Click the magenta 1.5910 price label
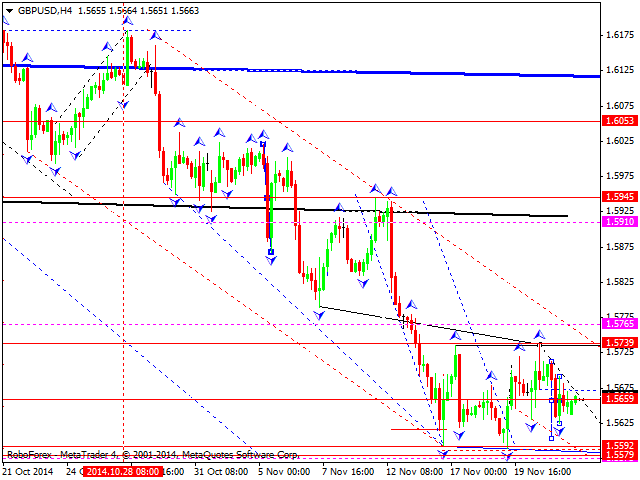This screenshot has height=480, width=640. (620, 222)
